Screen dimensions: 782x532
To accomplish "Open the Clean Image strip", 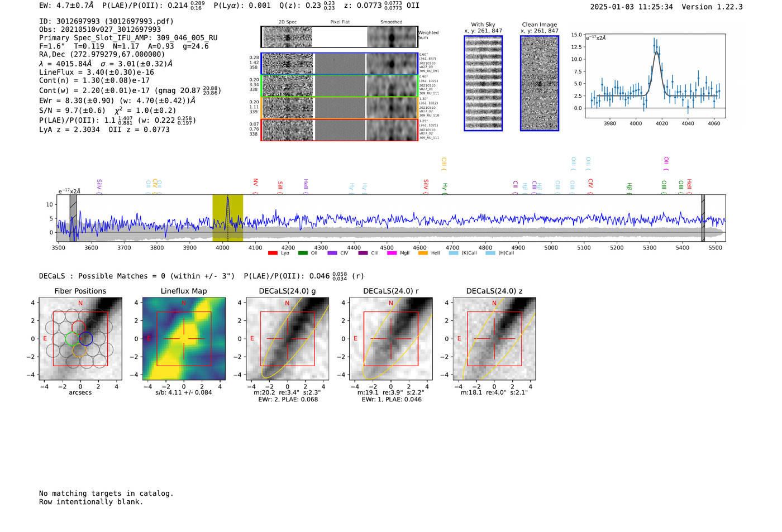I will coord(540,83).
